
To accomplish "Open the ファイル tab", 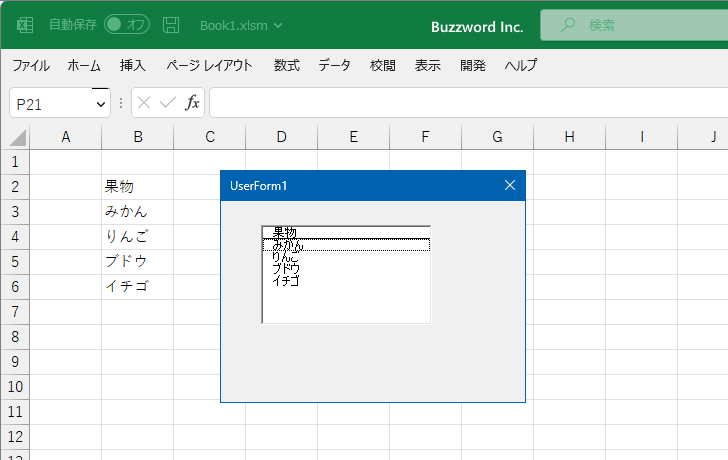I will (x=31, y=65).
